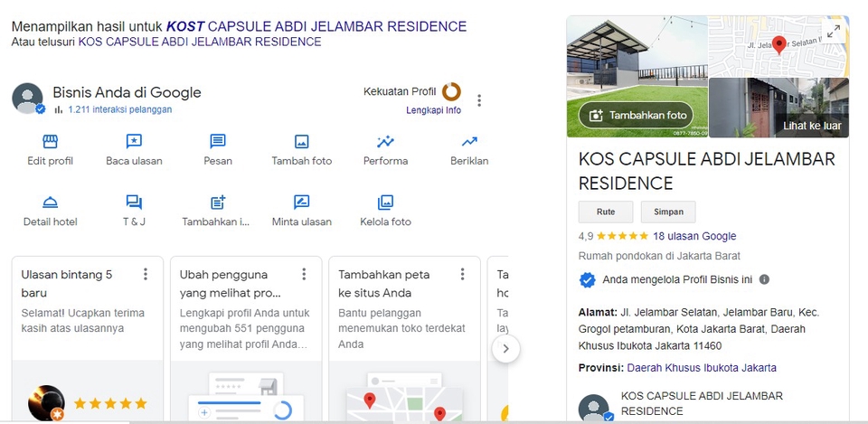Click the five-star rating in review card

pyautogui.click(x=110, y=403)
